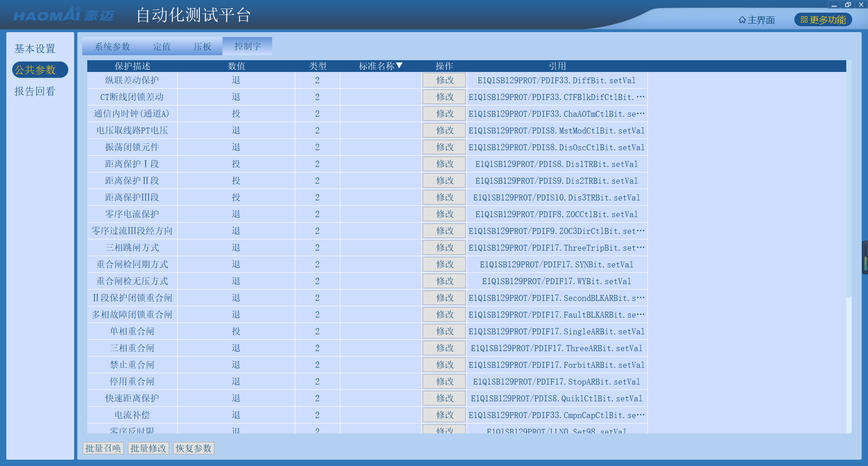The height and width of the screenshot is (466, 868).
Task: Click 修改 for 单相重合闸 row
Action: point(444,332)
